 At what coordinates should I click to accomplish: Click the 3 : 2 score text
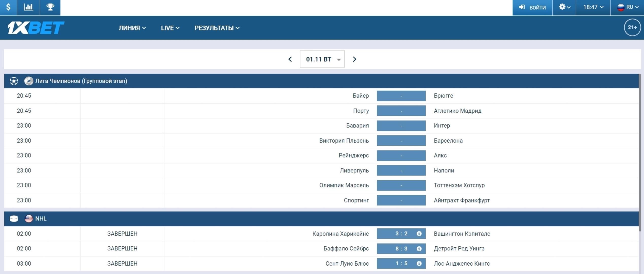[401, 234]
